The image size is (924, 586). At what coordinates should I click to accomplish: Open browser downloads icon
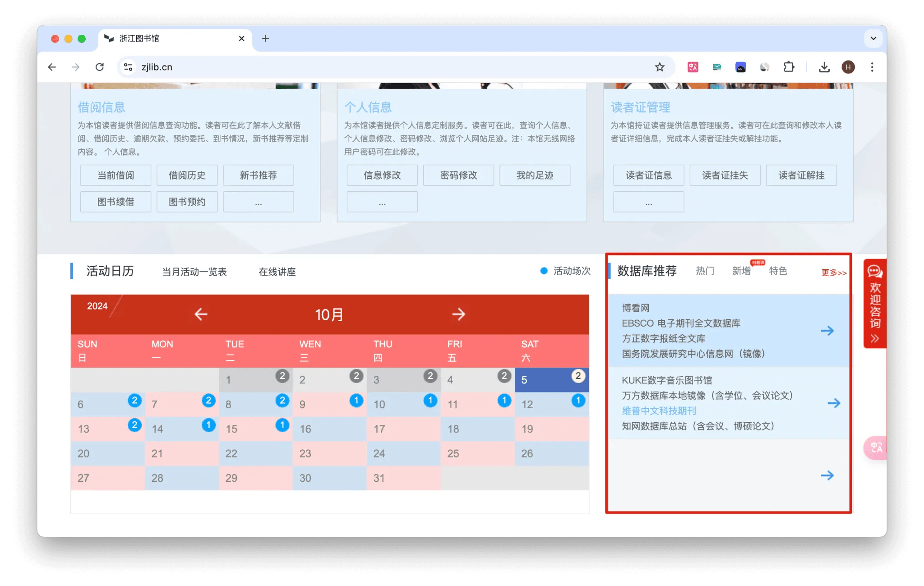coord(824,67)
